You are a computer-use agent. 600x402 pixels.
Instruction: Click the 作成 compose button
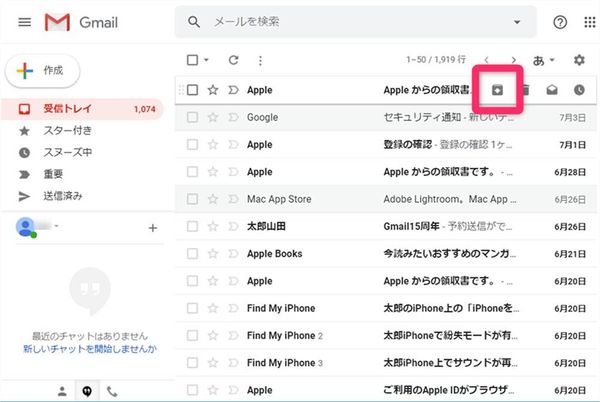[x=42, y=71]
